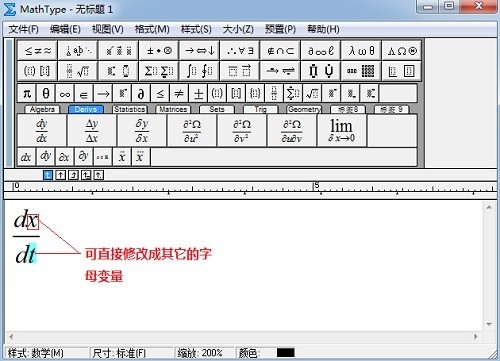Insert the ∂²Ω/∂u² expression

pyautogui.click(x=192, y=130)
